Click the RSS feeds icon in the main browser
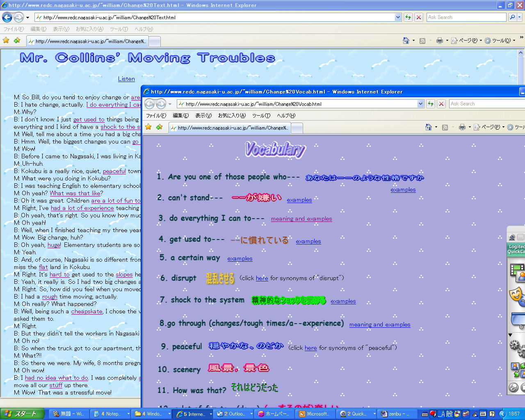The width and height of the screenshot is (525, 420). point(422,41)
